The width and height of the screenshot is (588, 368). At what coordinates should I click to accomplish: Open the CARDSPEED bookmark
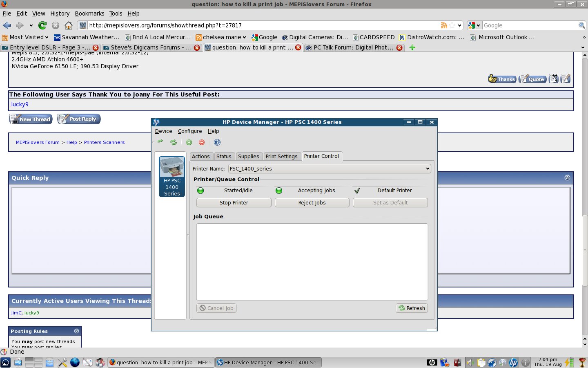pos(374,37)
